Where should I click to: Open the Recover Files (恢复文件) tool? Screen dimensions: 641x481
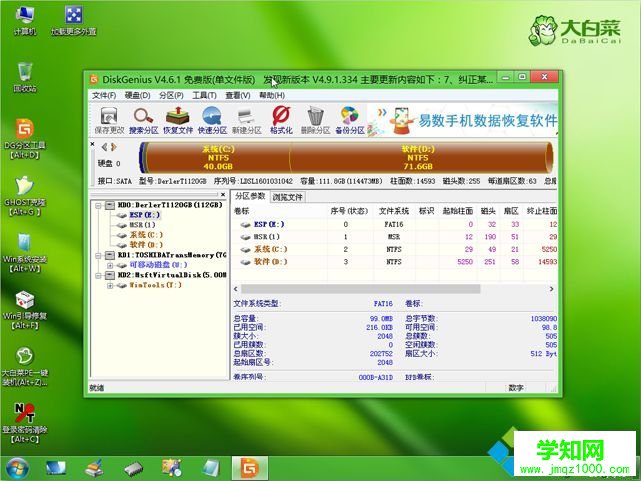point(178,120)
